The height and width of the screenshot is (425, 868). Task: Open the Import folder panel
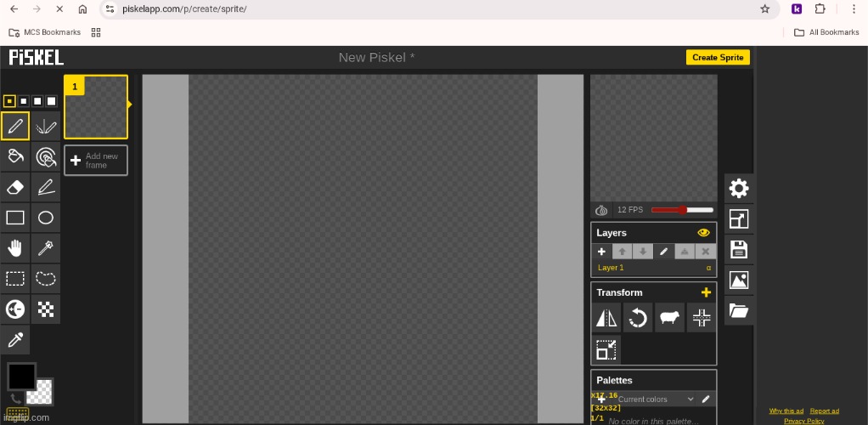pos(739,310)
